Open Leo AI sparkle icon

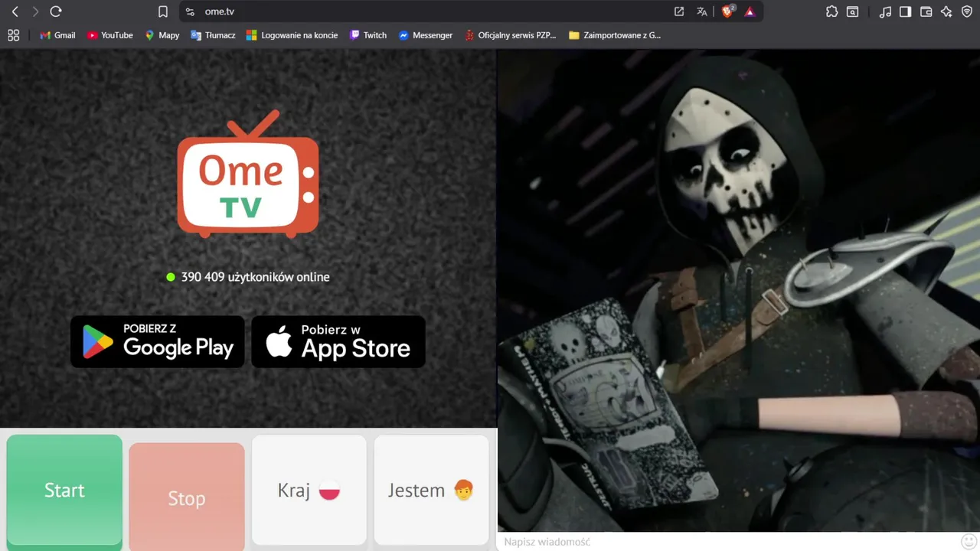click(x=947, y=11)
